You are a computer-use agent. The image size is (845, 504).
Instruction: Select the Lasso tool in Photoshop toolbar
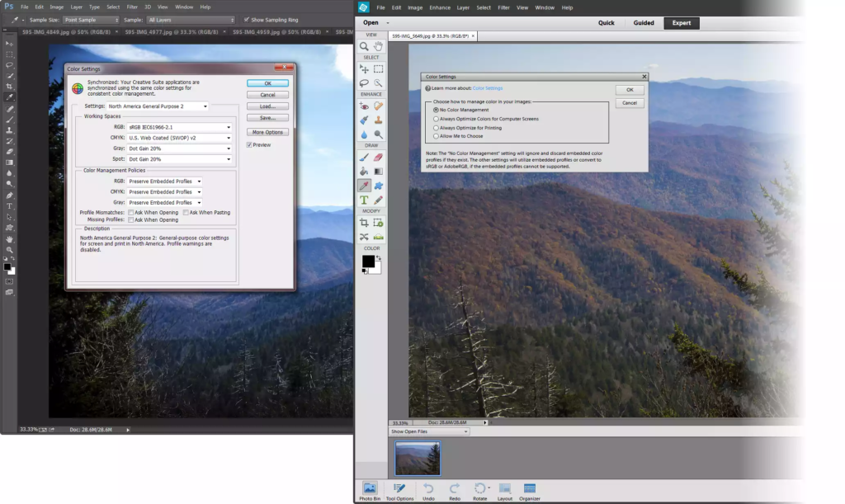pos(9,64)
